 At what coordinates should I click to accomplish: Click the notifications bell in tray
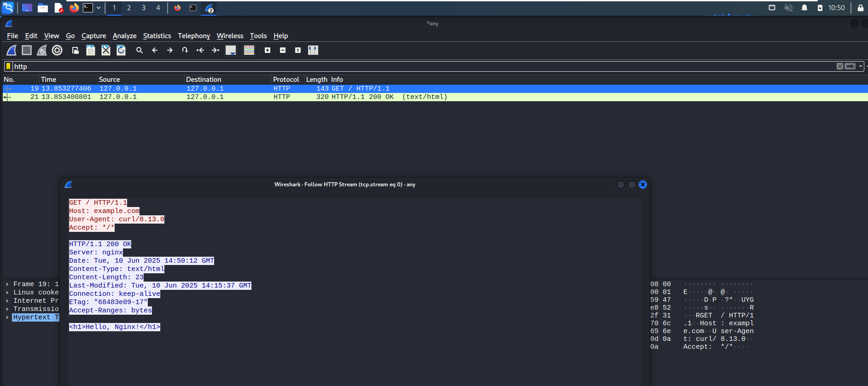pos(804,8)
